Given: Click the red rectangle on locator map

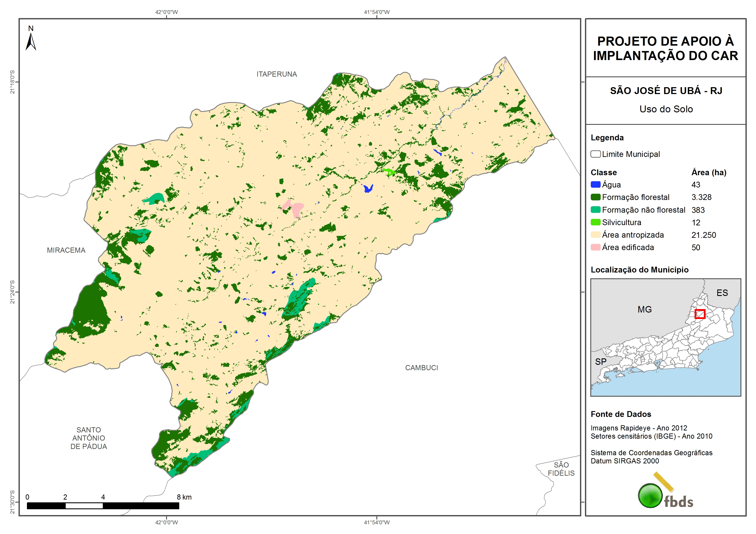Looking at the screenshot, I should (x=700, y=314).
